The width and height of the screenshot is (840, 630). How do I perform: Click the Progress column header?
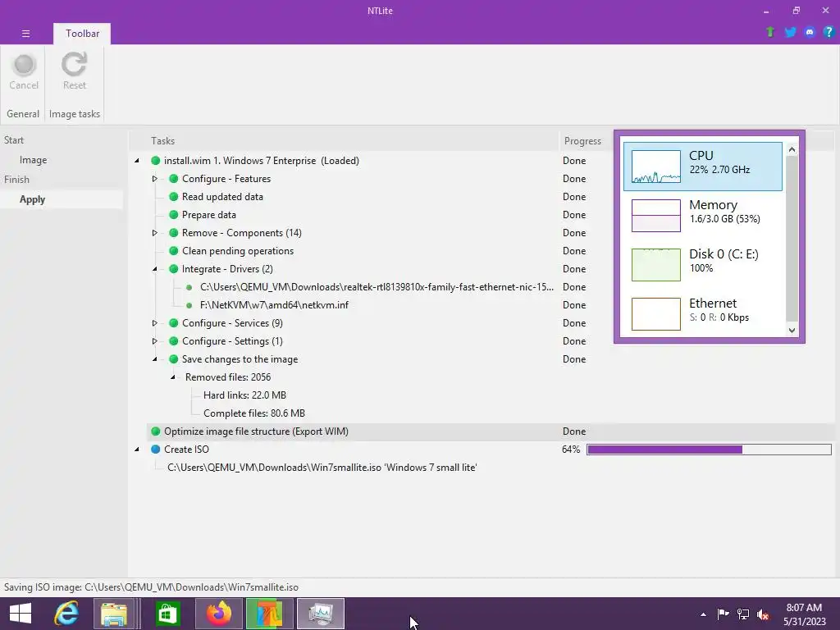tap(582, 141)
